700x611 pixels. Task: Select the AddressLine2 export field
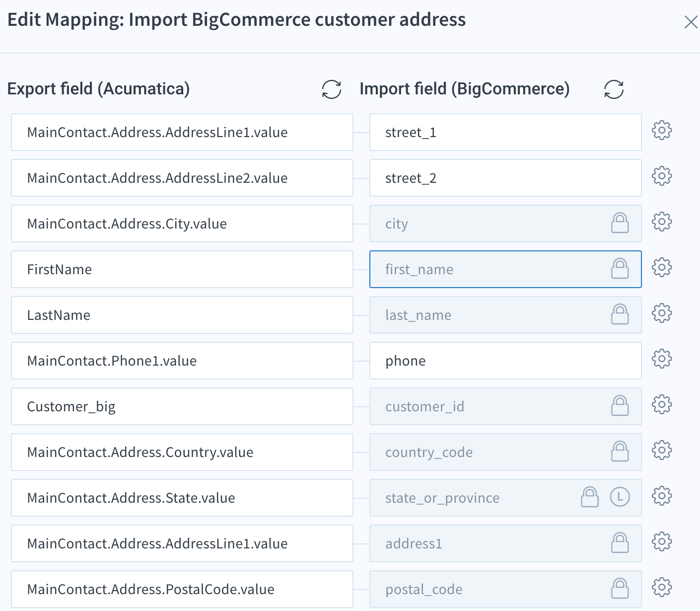pyautogui.click(x=182, y=178)
